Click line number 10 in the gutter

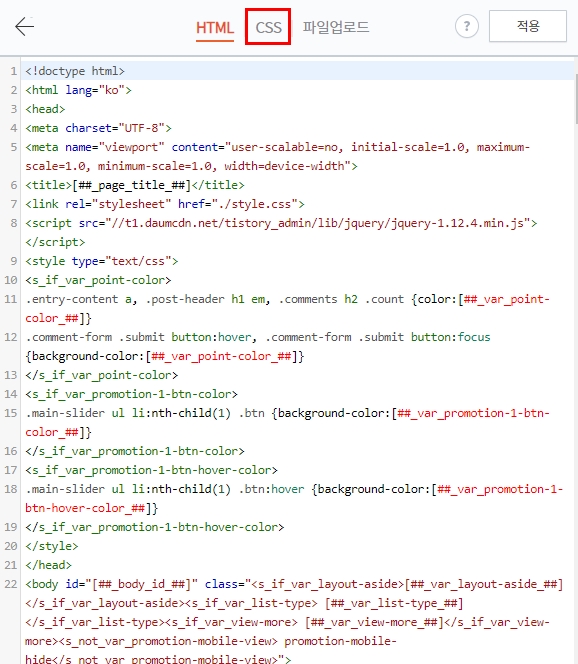(11, 280)
